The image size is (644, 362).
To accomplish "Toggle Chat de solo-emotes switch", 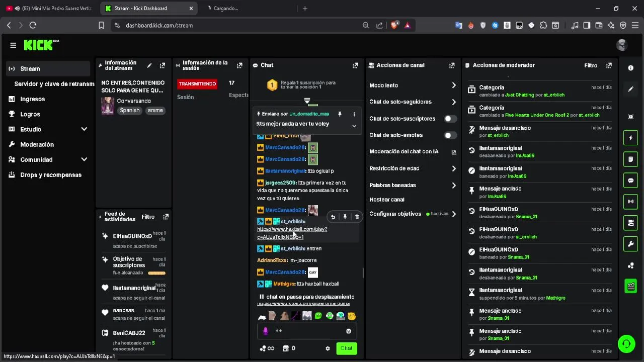I will (x=450, y=135).
